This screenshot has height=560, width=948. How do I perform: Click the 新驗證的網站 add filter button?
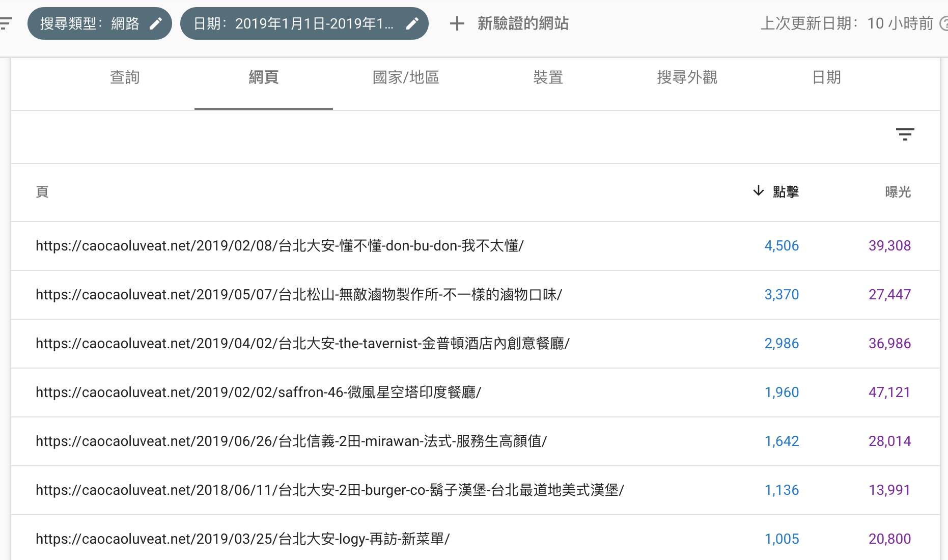(x=522, y=23)
